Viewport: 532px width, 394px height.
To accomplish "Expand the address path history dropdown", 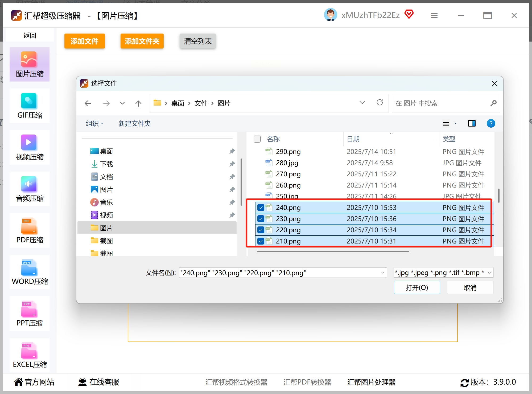I will coord(362,103).
